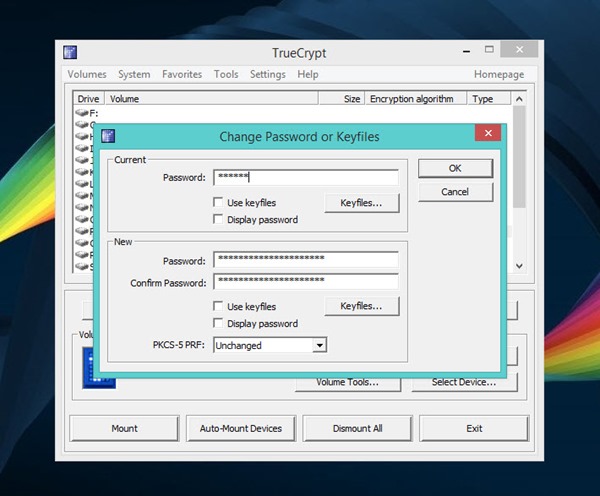Select the F: drive icon row
The image size is (600, 496).
(x=86, y=113)
